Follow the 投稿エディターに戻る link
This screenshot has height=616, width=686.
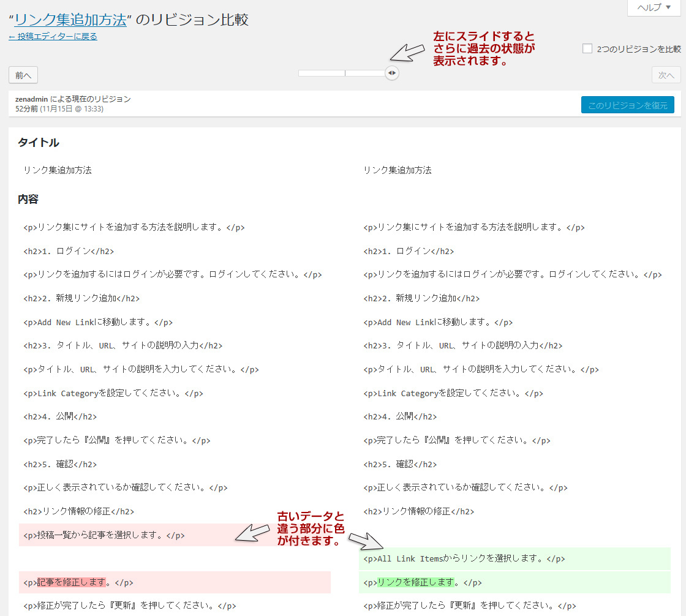(53, 37)
